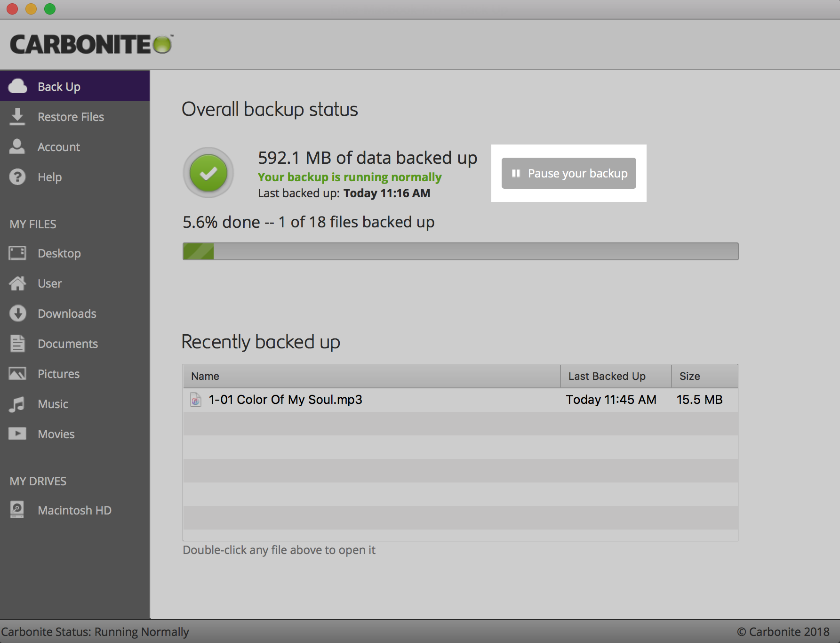Click the green checkmark backup status indicator

pos(208,173)
